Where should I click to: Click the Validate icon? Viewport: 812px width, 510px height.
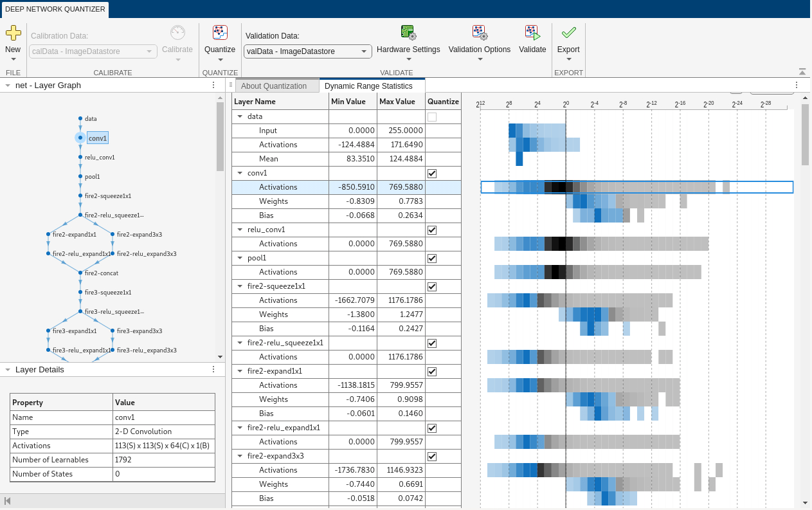click(532, 33)
